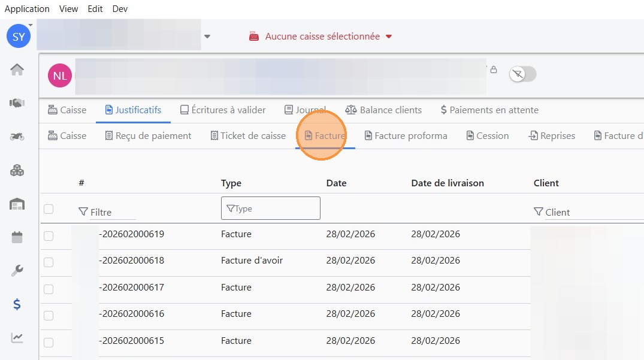Click the handshake icon in sidebar
Image resolution: width=644 pixels, height=360 pixels.
(x=17, y=103)
